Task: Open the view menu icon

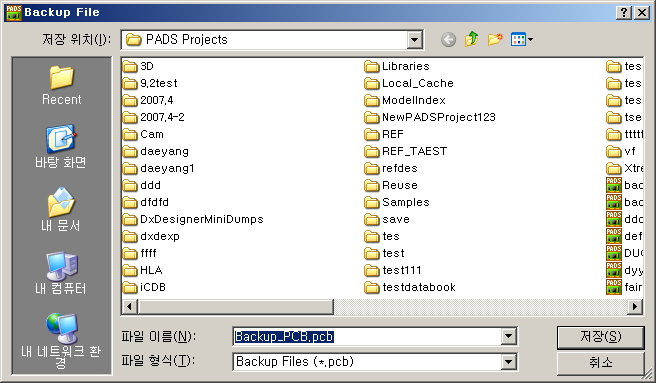Action: [x=518, y=40]
